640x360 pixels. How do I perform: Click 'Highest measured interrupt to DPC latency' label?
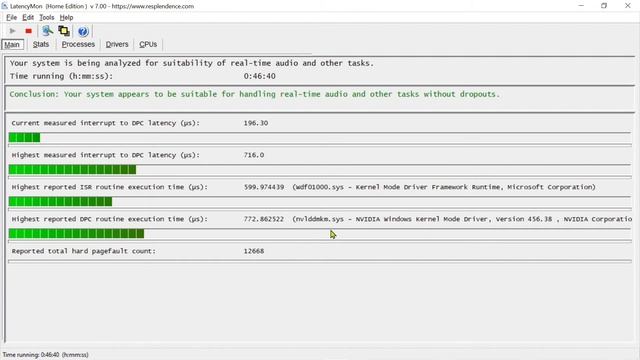[x=106, y=155]
